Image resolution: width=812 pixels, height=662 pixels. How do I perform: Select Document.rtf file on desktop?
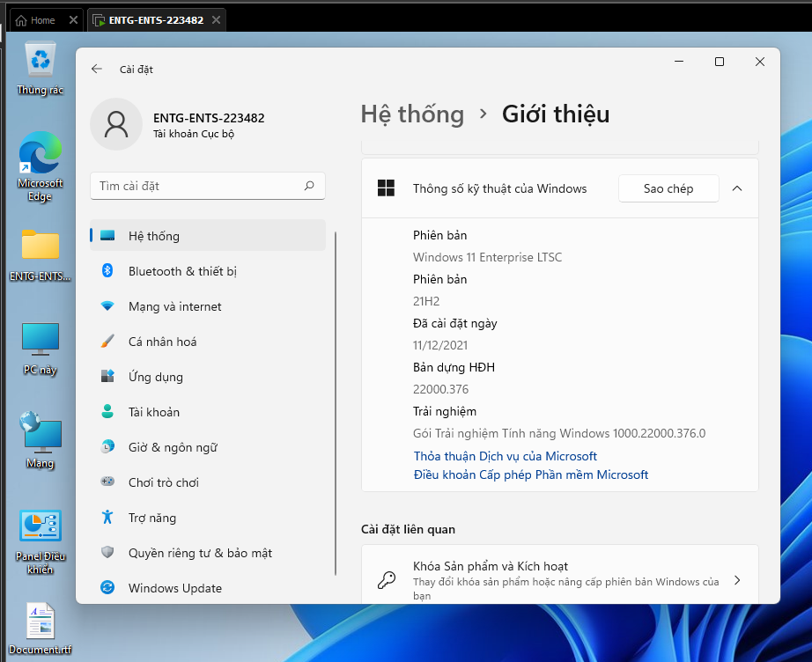[40, 628]
